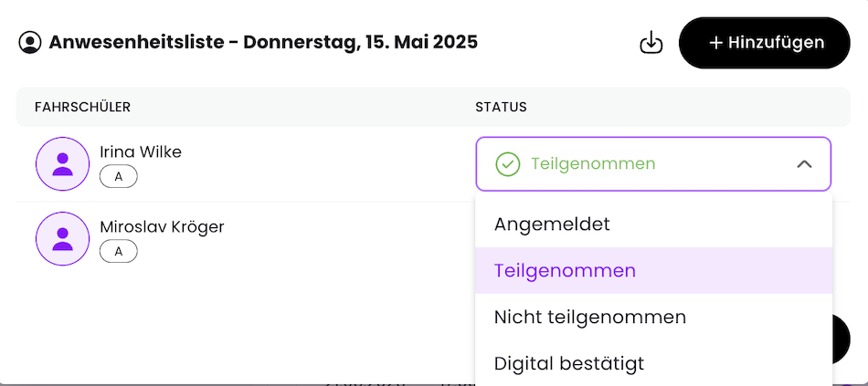Click the name Miroslav Kröger
The image size is (868, 386).
162,226
